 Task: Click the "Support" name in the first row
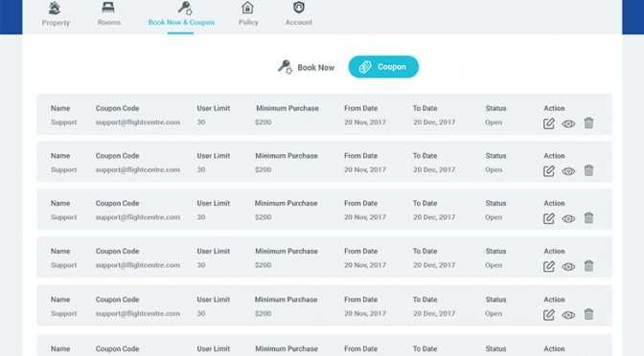[x=63, y=122]
